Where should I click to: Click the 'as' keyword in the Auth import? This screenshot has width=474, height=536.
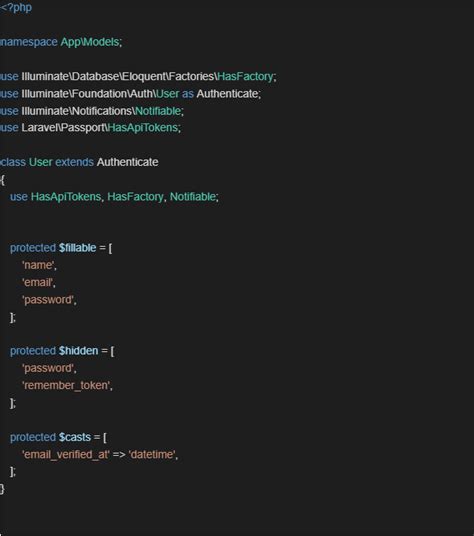pos(188,94)
